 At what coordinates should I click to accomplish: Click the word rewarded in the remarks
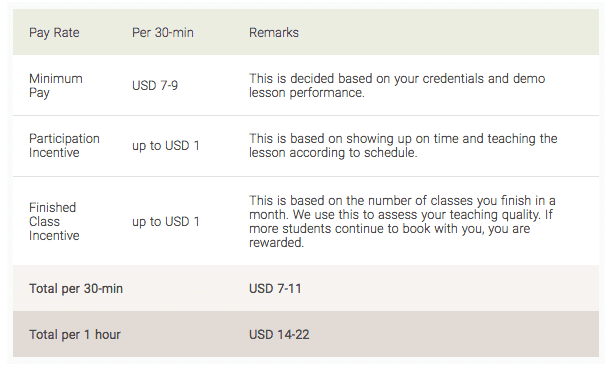[276, 243]
